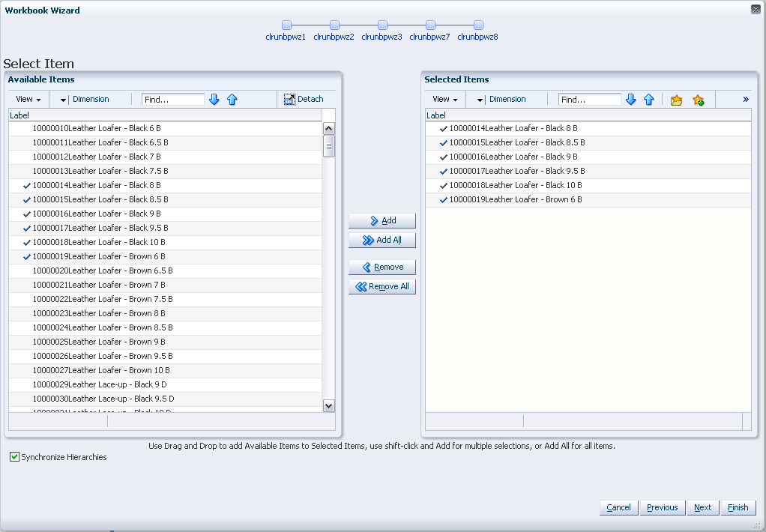Open Dimension dropdown arrow in Available Items
766x532 pixels.
[x=63, y=100]
